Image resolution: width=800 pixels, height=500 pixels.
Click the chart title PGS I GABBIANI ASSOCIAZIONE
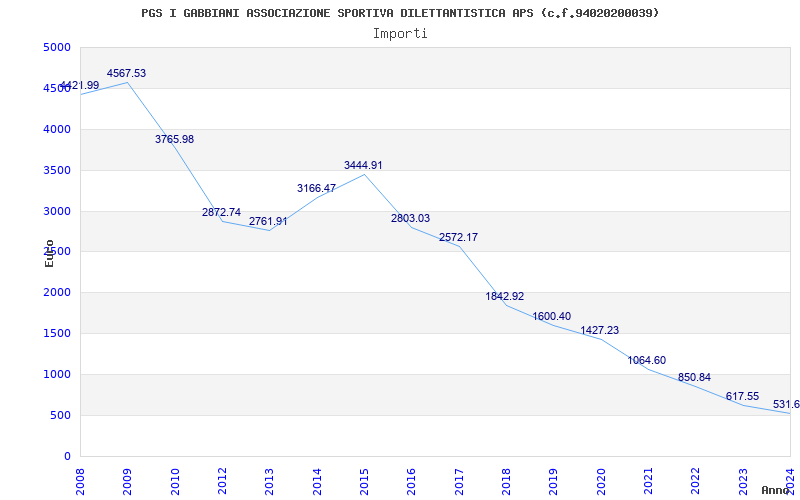tap(400, 13)
